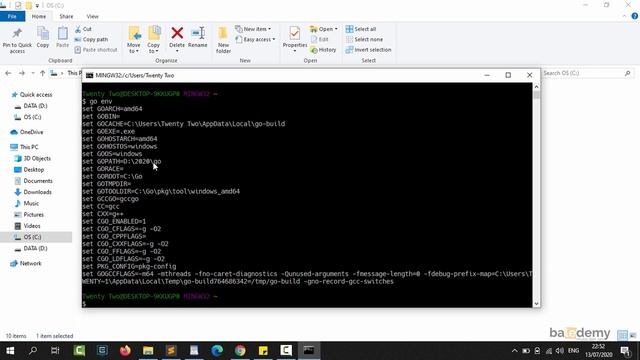The width and height of the screenshot is (640, 360).
Task: Click Select all in ribbon
Action: pyautogui.click(x=361, y=29)
